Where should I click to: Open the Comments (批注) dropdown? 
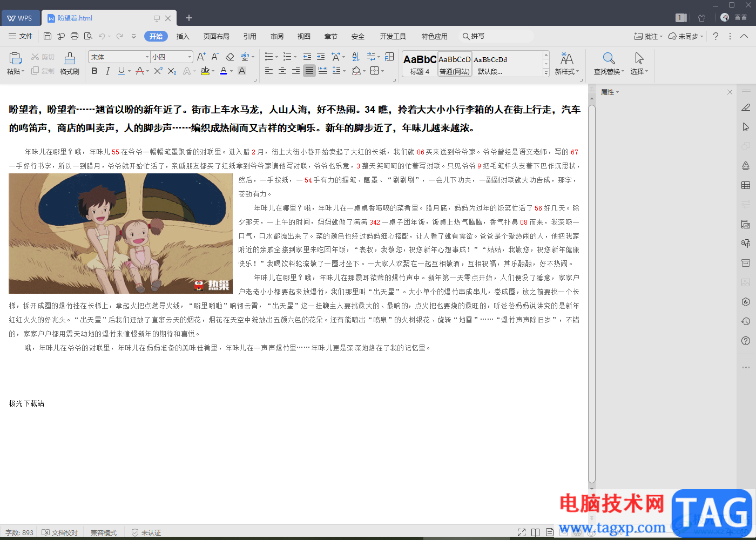[x=649, y=36]
